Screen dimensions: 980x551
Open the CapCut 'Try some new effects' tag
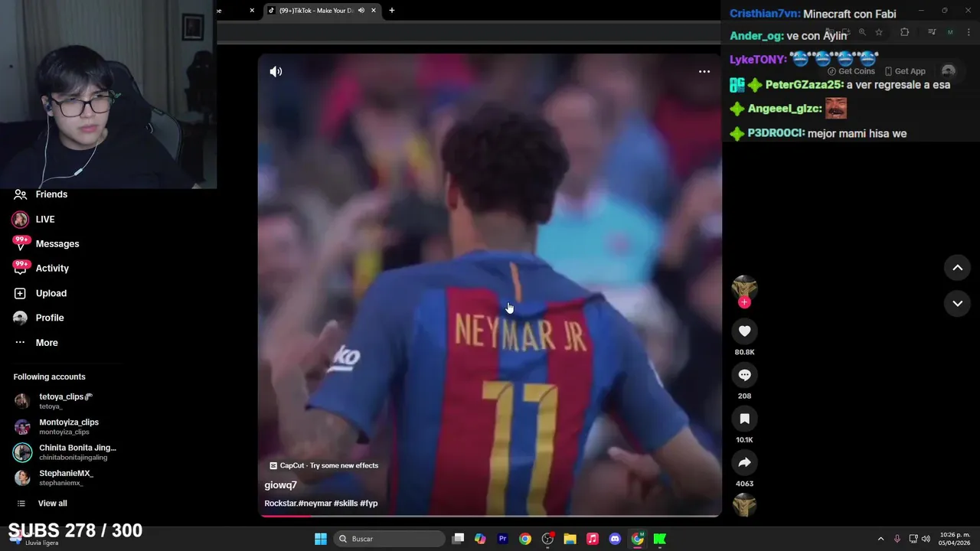tap(324, 465)
